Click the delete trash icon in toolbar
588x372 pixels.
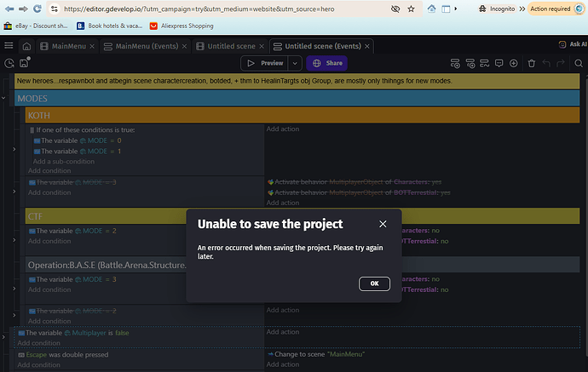click(x=532, y=63)
